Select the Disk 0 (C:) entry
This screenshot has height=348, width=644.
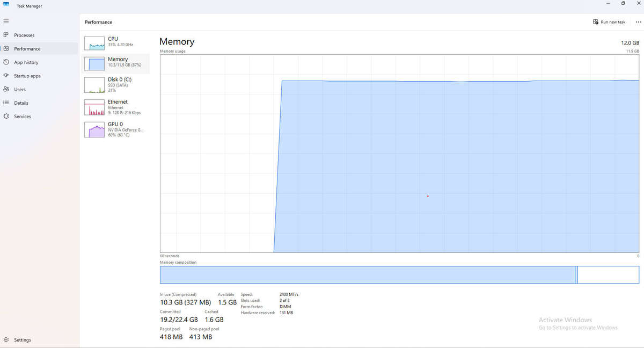[x=116, y=85]
